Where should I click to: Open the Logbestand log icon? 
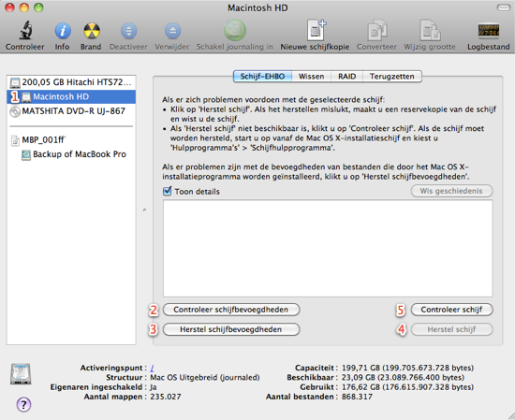[489, 31]
